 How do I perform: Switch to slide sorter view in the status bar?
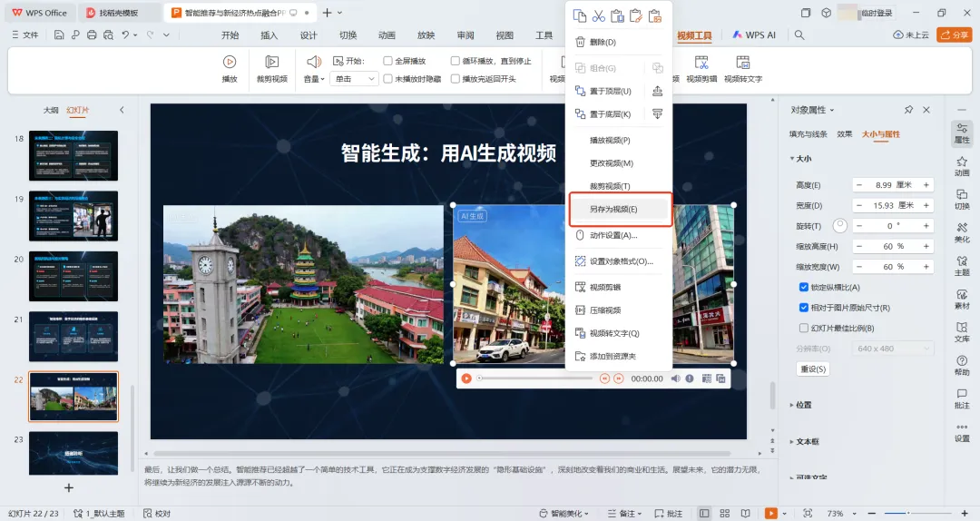(x=725, y=514)
